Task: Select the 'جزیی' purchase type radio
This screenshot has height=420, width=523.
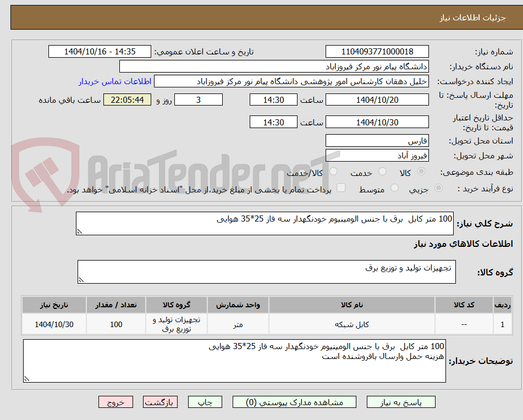Action: coord(438,188)
